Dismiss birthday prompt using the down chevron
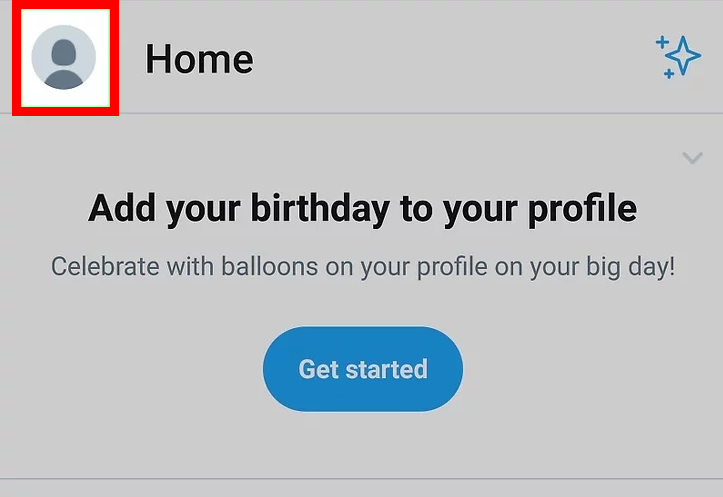Screen dimensions: 723x497 692,158
